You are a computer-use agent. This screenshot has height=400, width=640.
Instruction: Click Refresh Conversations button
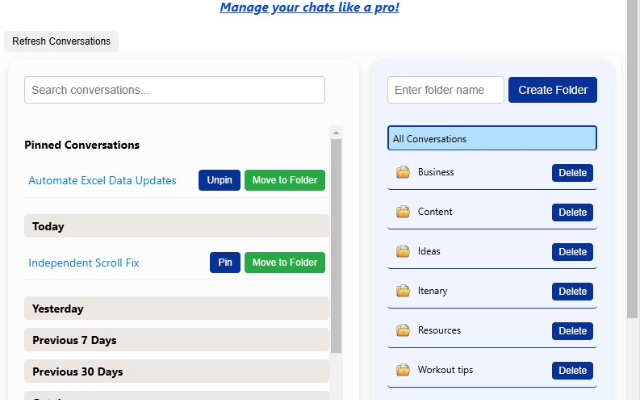61,41
